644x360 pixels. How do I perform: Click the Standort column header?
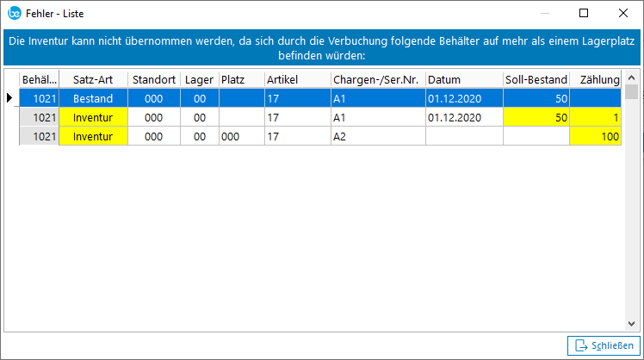pyautogui.click(x=154, y=80)
